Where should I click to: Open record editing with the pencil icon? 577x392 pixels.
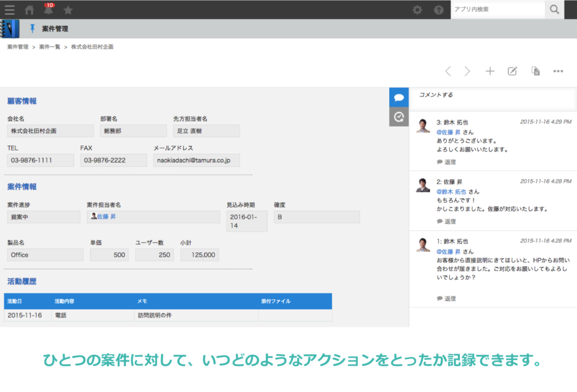pyautogui.click(x=512, y=71)
